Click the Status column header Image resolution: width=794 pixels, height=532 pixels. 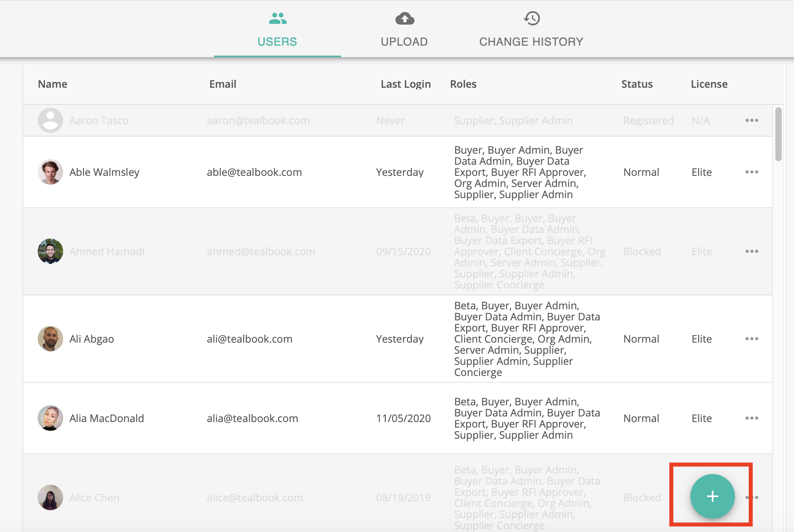pyautogui.click(x=637, y=84)
